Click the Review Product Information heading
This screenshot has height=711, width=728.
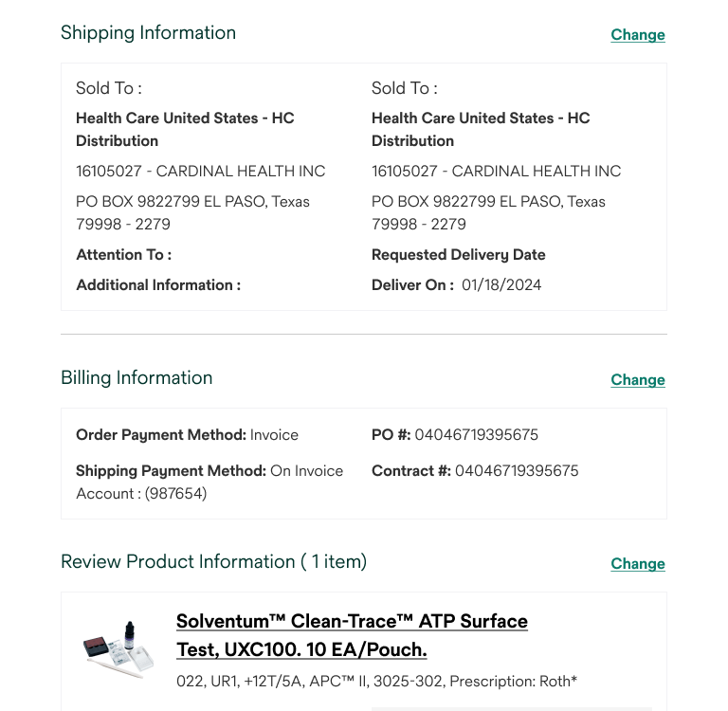(213, 562)
